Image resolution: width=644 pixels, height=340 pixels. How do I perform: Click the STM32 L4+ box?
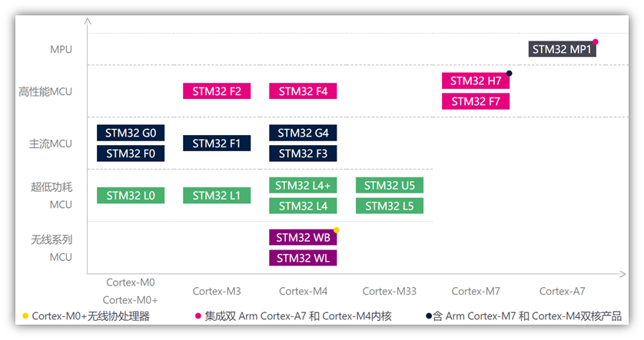tap(303, 186)
